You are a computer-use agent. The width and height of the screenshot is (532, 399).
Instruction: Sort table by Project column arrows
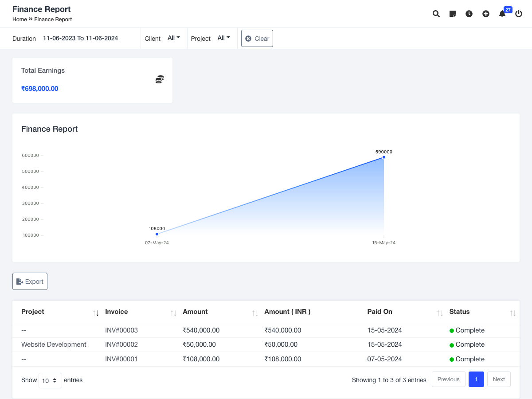pyautogui.click(x=96, y=313)
